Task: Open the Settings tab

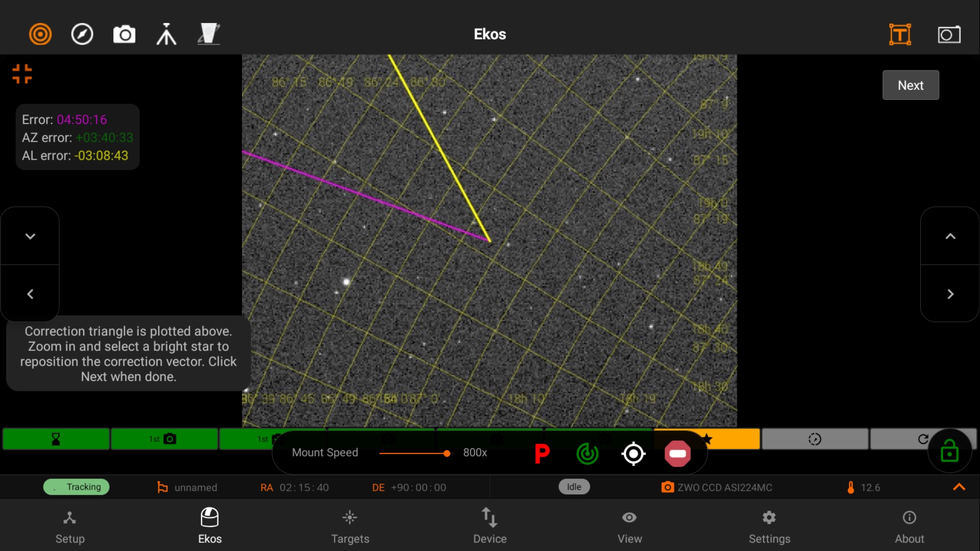Action: pyautogui.click(x=769, y=526)
